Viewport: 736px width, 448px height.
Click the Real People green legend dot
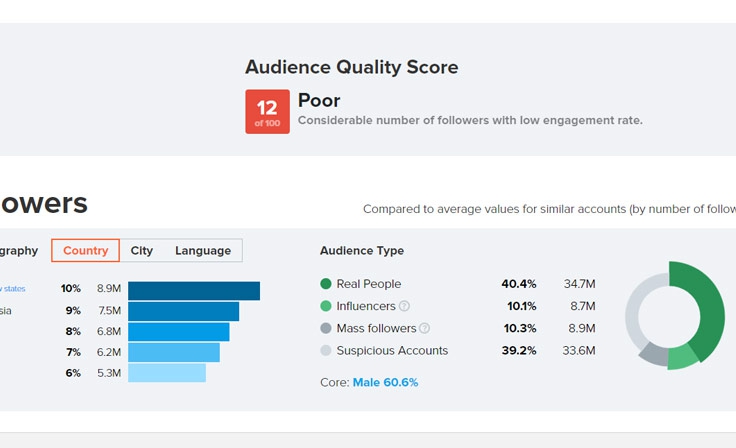point(326,284)
